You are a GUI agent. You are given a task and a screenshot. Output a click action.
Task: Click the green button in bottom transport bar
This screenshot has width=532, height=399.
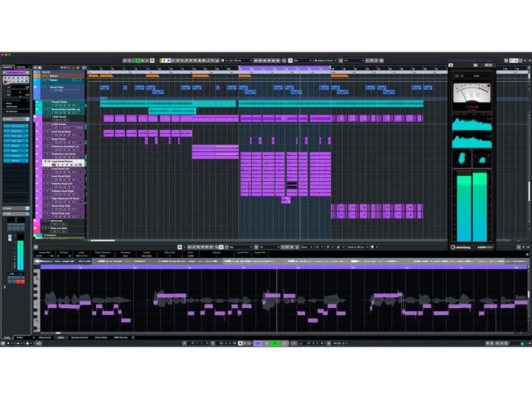click(275, 344)
